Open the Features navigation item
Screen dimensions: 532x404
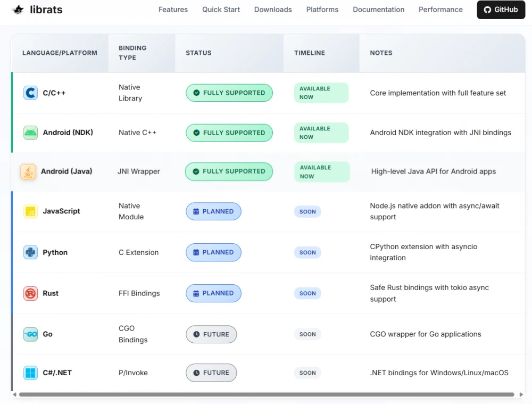[173, 9]
